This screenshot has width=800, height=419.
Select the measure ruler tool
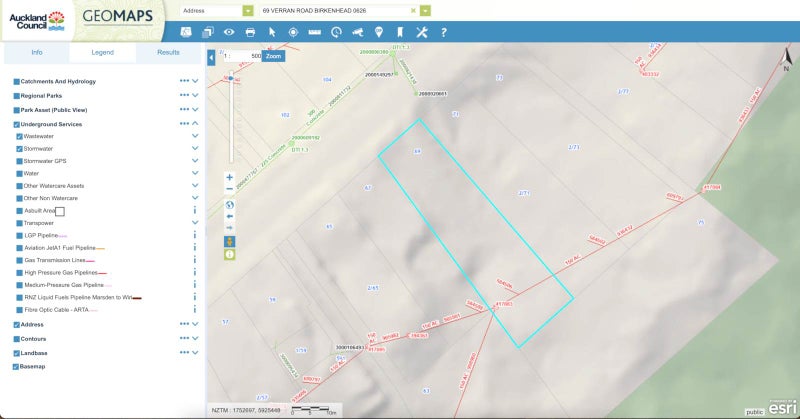314,32
